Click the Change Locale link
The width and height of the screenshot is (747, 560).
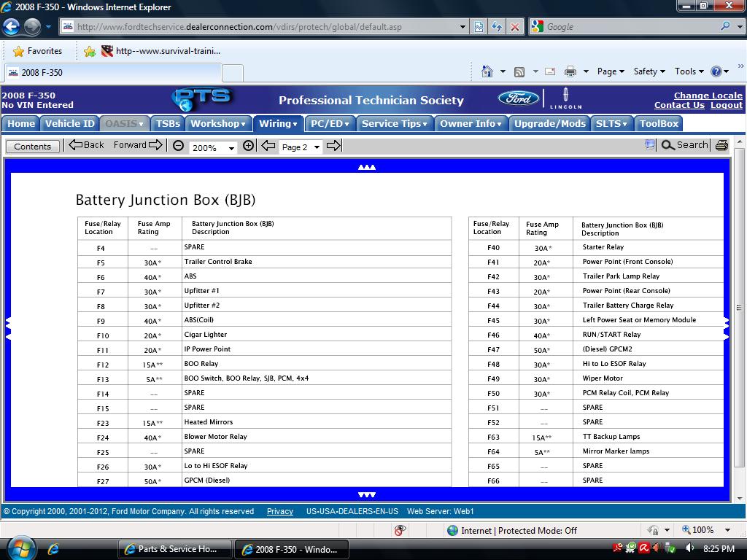point(708,96)
